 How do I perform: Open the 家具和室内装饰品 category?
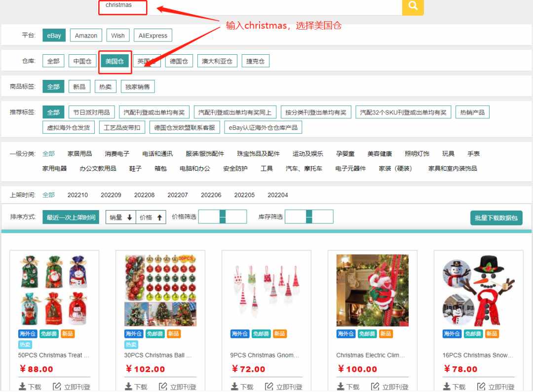pos(453,168)
